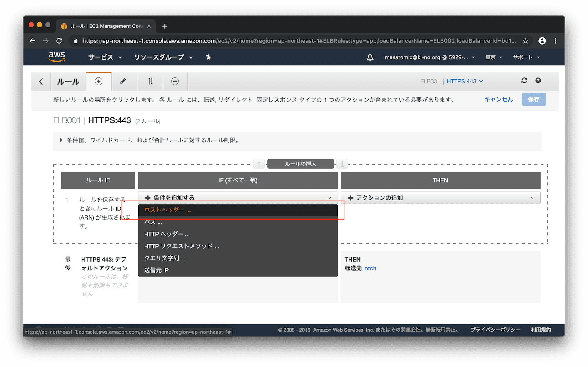Choose HTTP ヘッダー condition
This screenshot has width=588, height=367.
coord(238,234)
